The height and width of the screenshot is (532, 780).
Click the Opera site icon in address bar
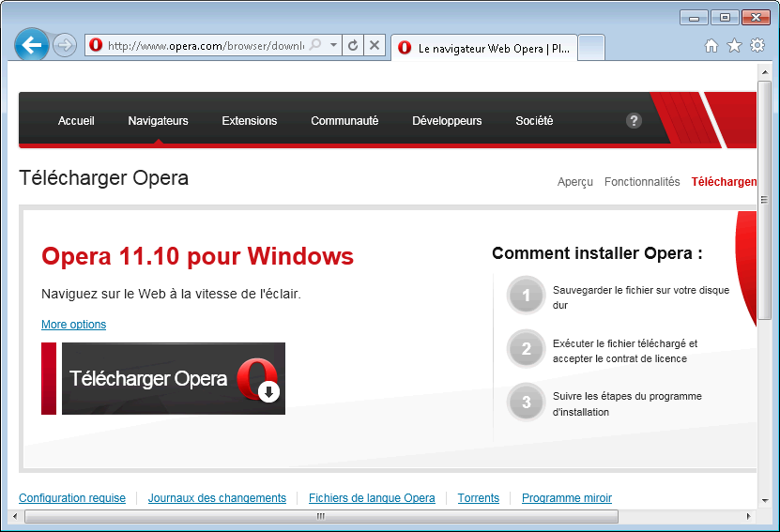click(x=96, y=45)
